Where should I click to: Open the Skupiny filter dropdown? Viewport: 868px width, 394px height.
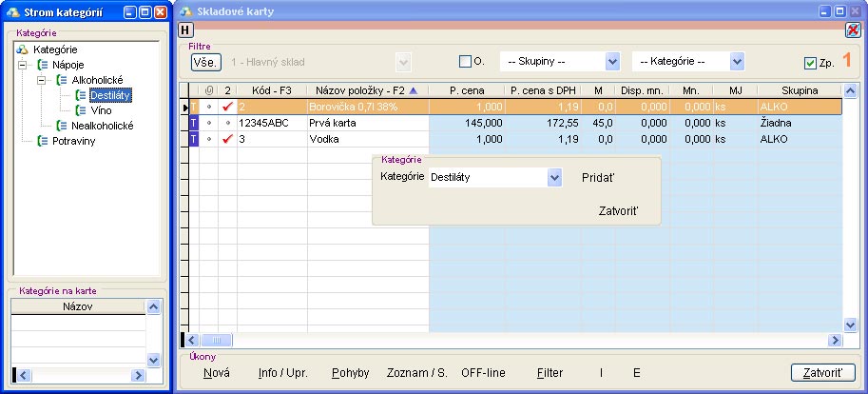coord(612,62)
